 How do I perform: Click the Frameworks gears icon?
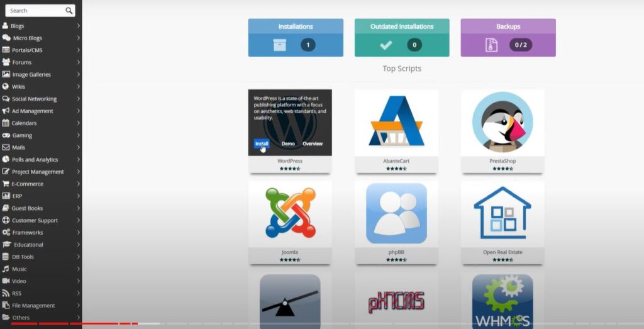coord(6,232)
